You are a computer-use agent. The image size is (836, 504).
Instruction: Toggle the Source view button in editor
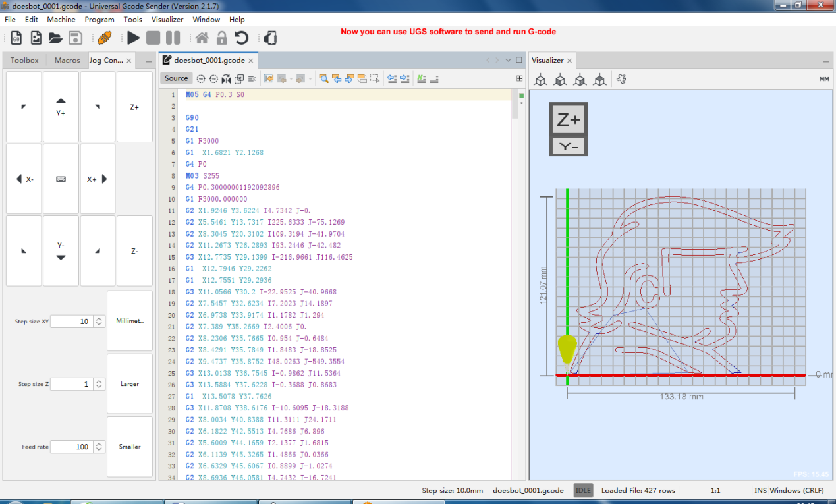[176, 78]
